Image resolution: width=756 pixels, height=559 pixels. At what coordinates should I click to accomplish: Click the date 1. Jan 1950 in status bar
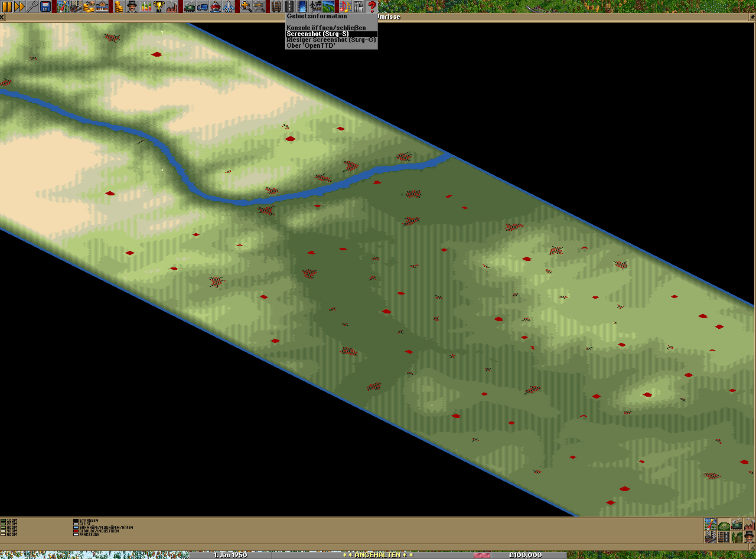[x=230, y=555]
